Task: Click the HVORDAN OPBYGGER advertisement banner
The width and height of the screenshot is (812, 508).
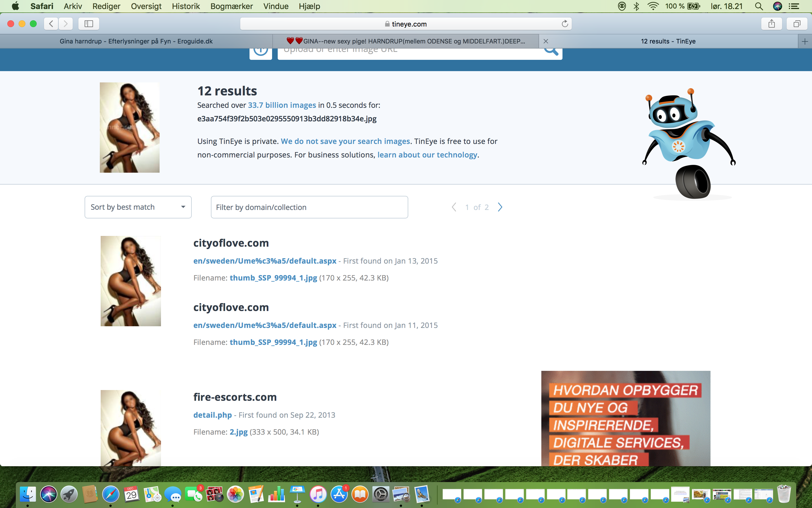Action: pos(626,418)
